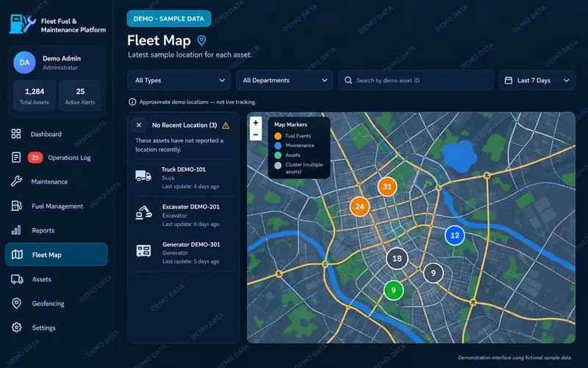Screen dimensions: 588x368
Task: Open the Reports page
Action: (57, 230)
